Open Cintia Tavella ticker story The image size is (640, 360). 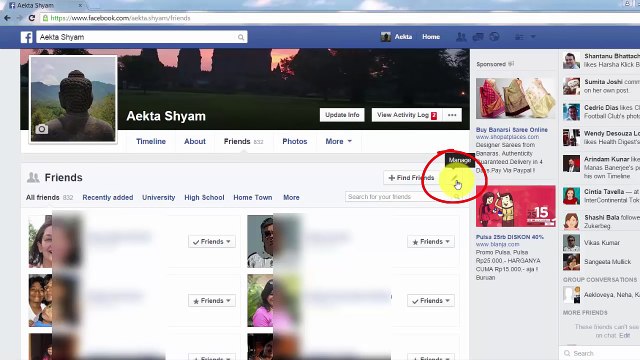[601, 196]
